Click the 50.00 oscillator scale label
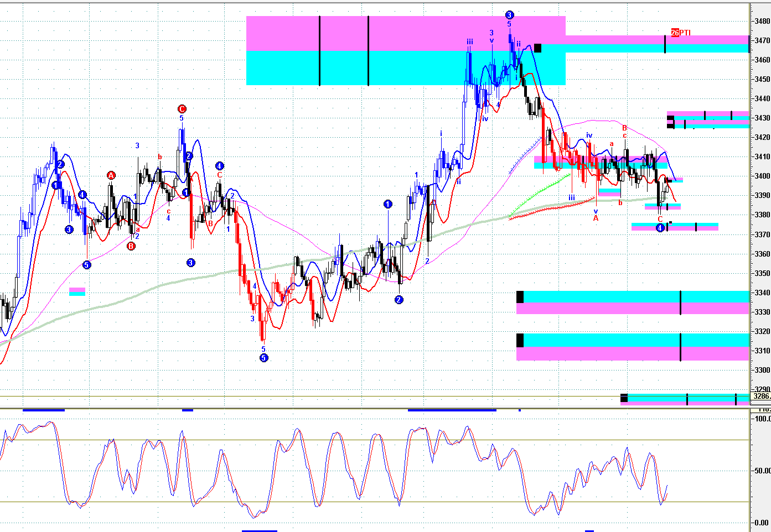 tap(763, 471)
